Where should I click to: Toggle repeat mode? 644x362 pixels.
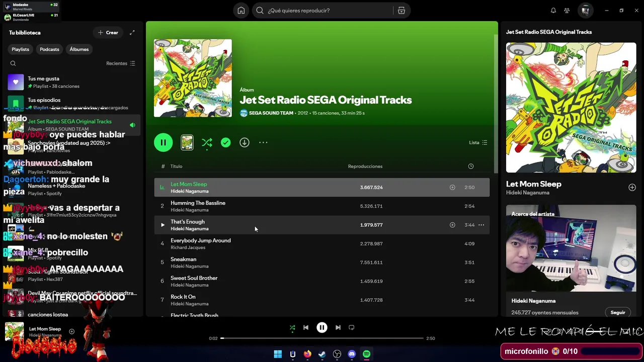pyautogui.click(x=352, y=327)
